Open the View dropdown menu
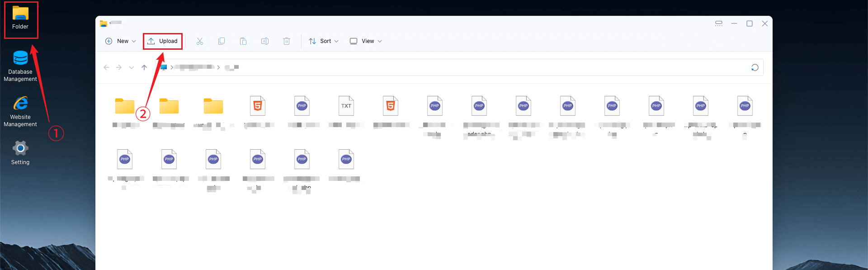This screenshot has width=868, height=270. (x=366, y=41)
